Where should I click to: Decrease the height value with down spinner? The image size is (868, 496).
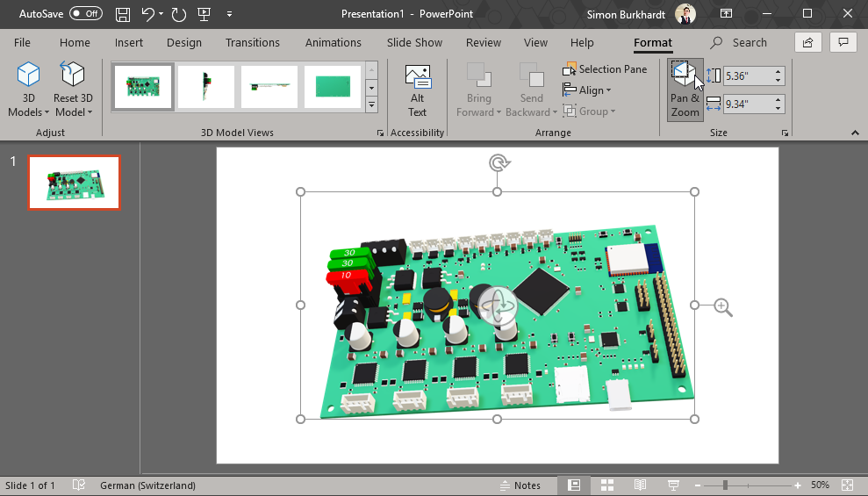tap(778, 80)
